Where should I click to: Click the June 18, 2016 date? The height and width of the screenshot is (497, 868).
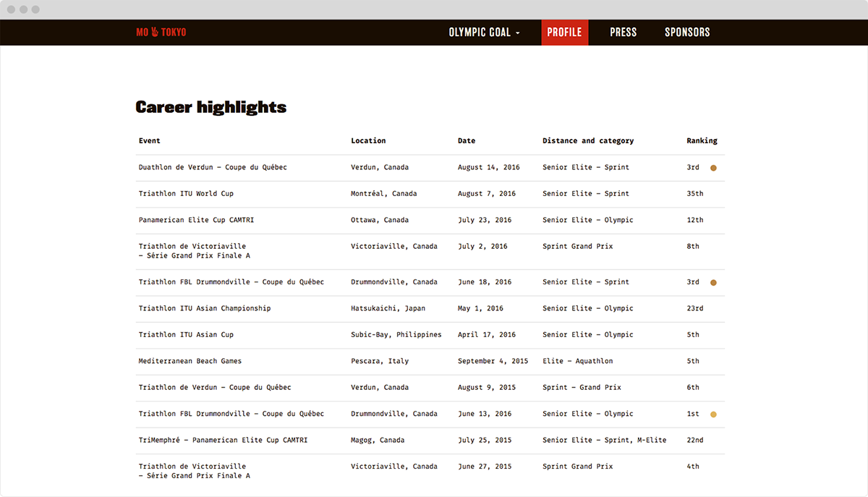tap(485, 282)
